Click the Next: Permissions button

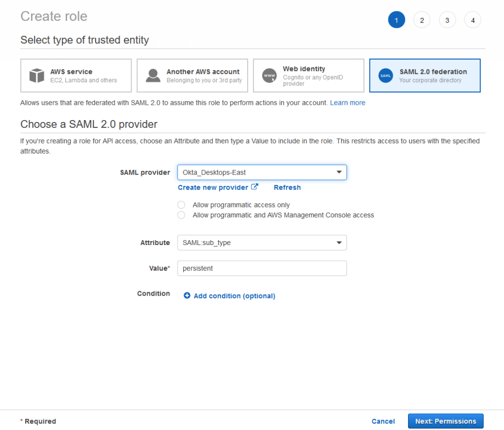[445, 421]
